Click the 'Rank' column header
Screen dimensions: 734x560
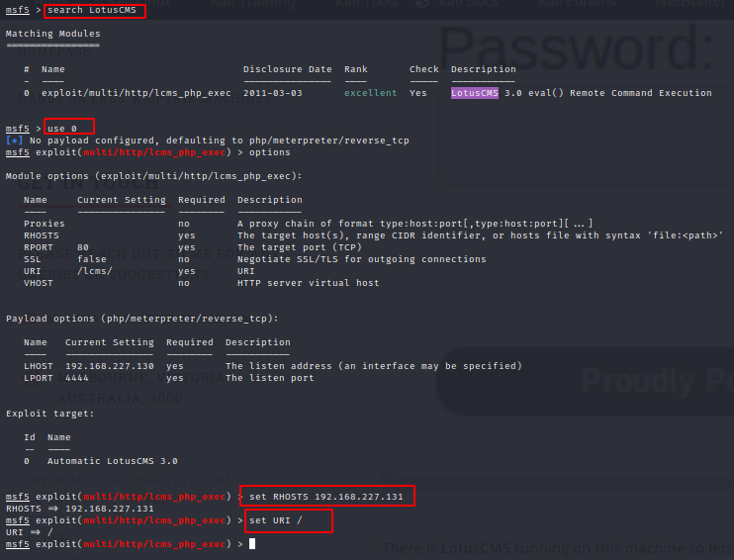[x=356, y=69]
